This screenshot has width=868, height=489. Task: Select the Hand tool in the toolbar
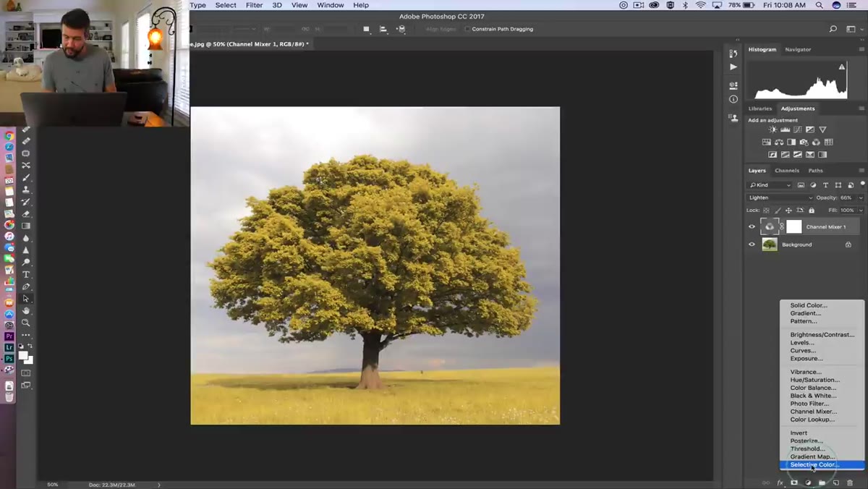point(26,310)
